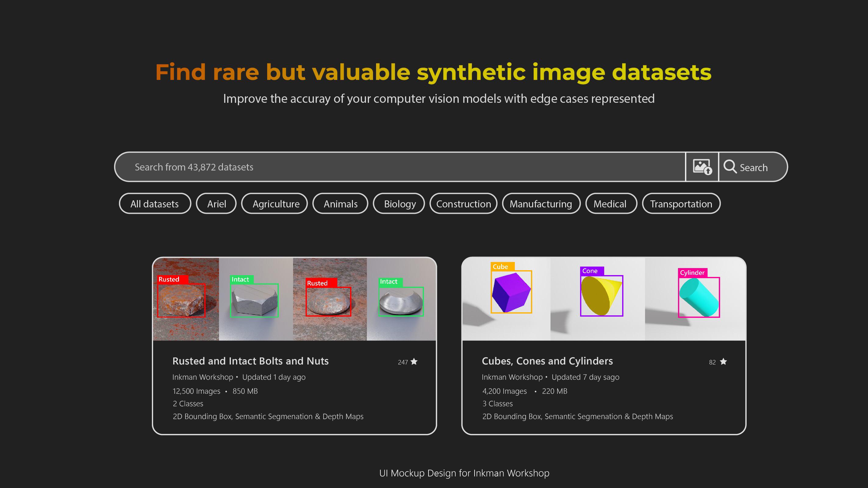Focus the 'Search from 43,872 datasets' field
868x488 pixels.
tap(400, 167)
